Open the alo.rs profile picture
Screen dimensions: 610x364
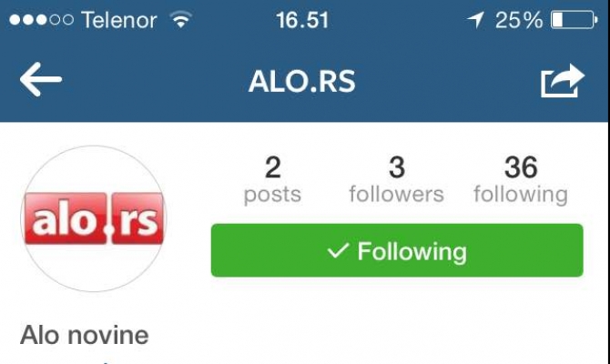[94, 218]
